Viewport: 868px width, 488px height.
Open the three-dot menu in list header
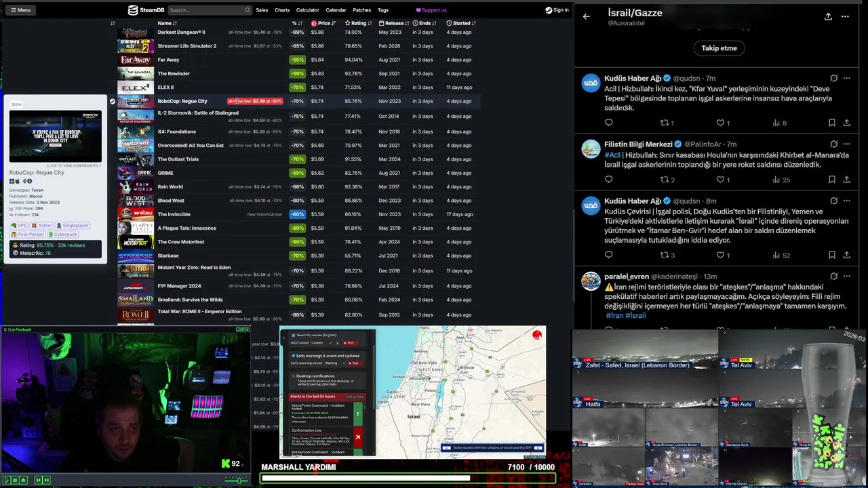click(x=845, y=16)
